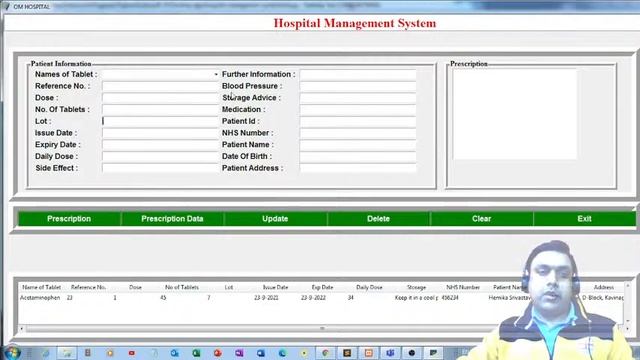
Task: Select the Storage Advice field
Action: coord(358,98)
